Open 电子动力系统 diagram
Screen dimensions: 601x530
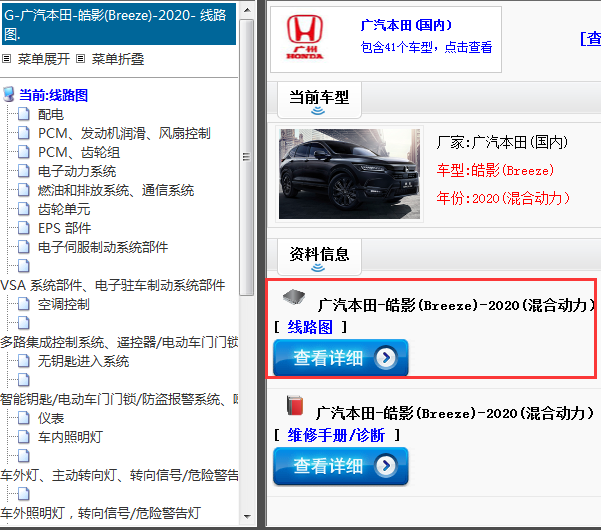77,171
